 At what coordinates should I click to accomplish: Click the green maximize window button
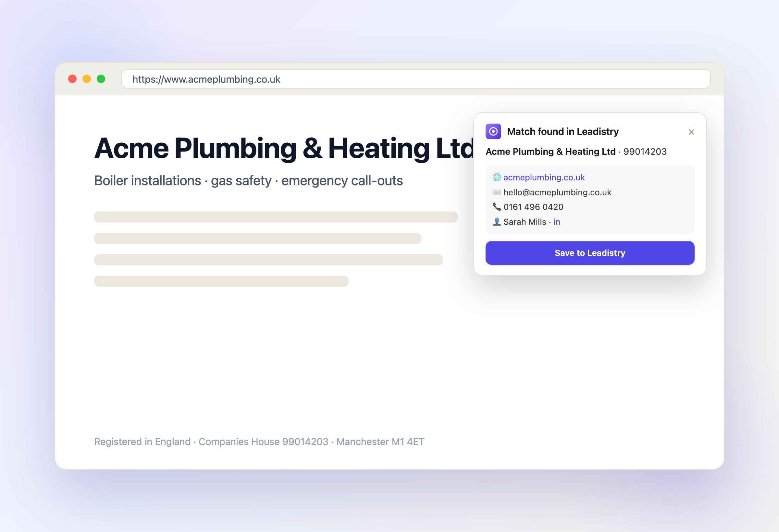click(101, 79)
